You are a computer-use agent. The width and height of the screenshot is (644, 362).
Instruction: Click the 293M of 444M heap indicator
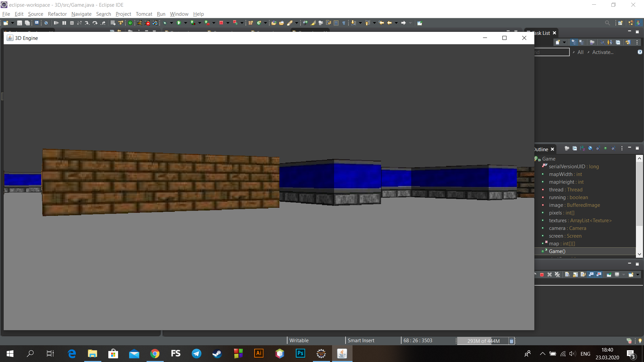pos(483,341)
